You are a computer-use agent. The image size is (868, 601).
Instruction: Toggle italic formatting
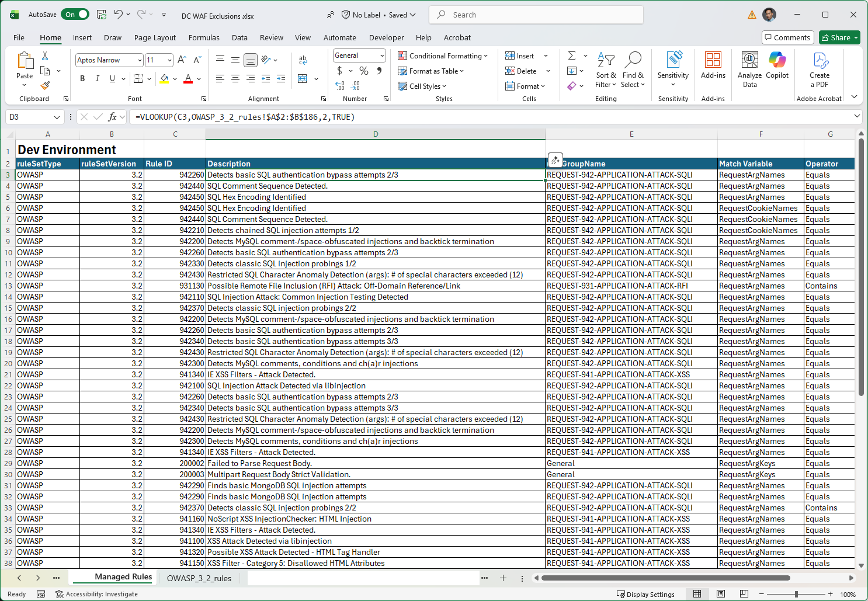[x=97, y=79]
